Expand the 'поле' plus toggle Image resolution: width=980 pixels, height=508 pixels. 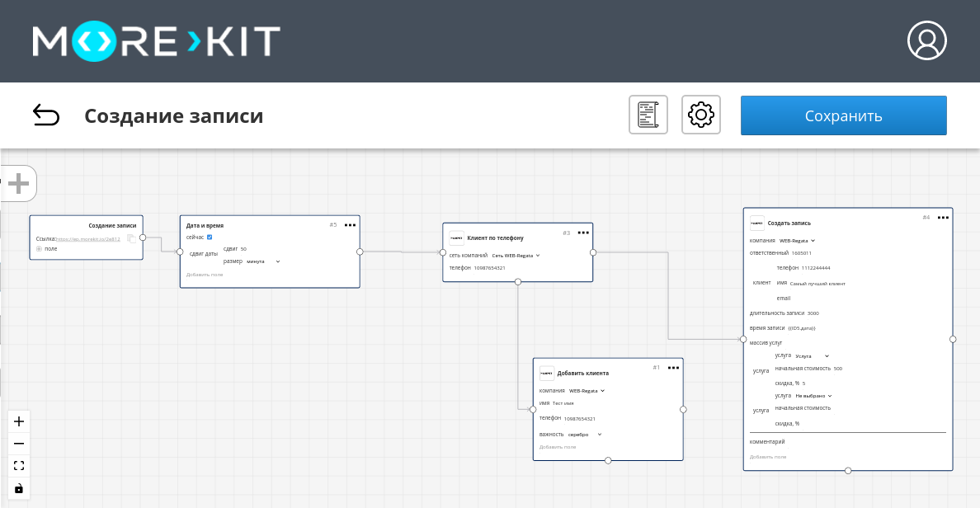point(39,248)
